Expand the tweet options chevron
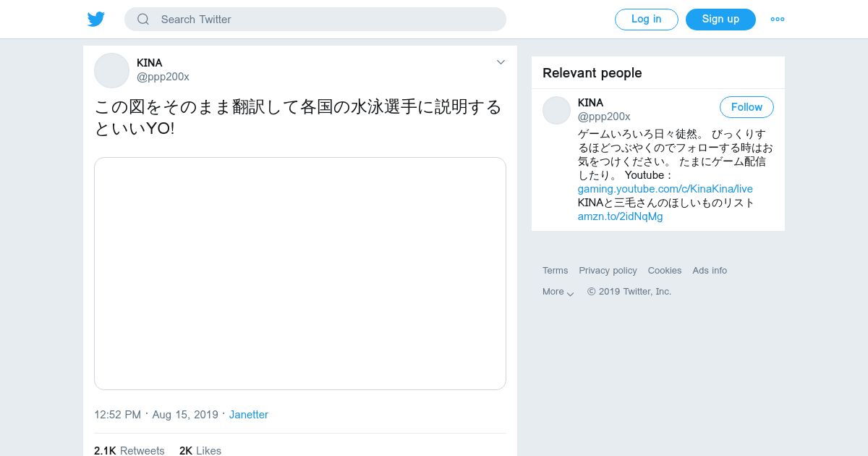Viewport: 868px width, 456px height. (x=501, y=62)
